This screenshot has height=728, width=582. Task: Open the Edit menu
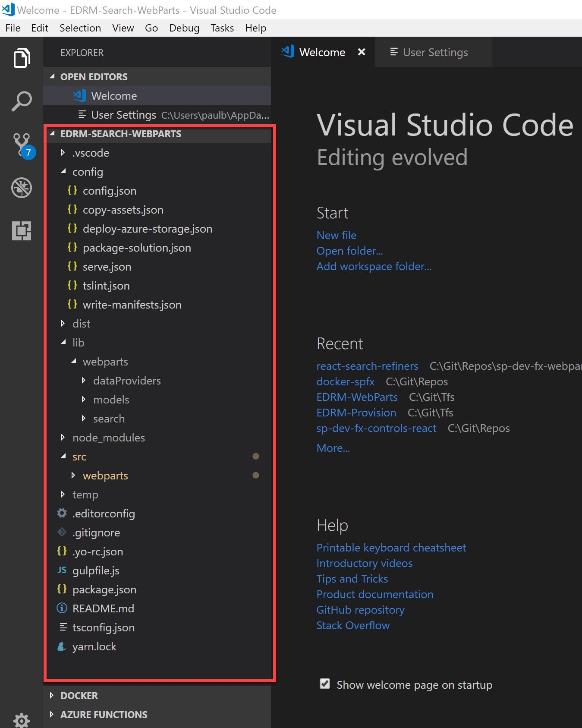click(x=40, y=28)
